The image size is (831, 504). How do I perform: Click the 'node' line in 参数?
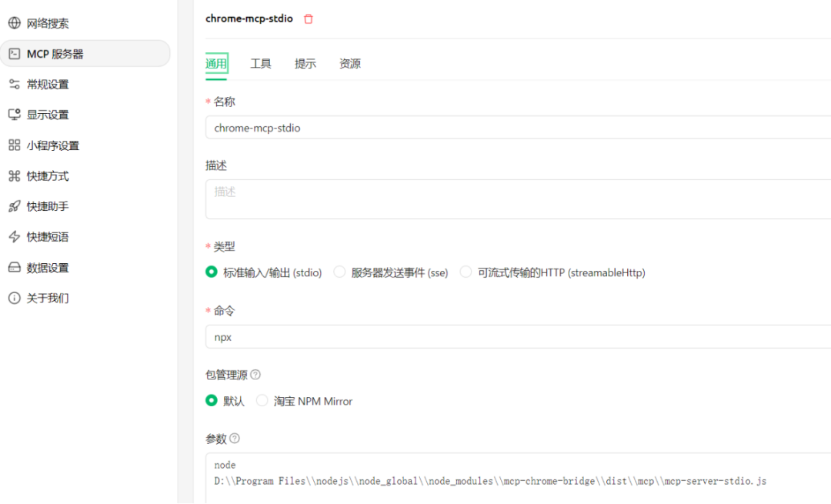[225, 465]
